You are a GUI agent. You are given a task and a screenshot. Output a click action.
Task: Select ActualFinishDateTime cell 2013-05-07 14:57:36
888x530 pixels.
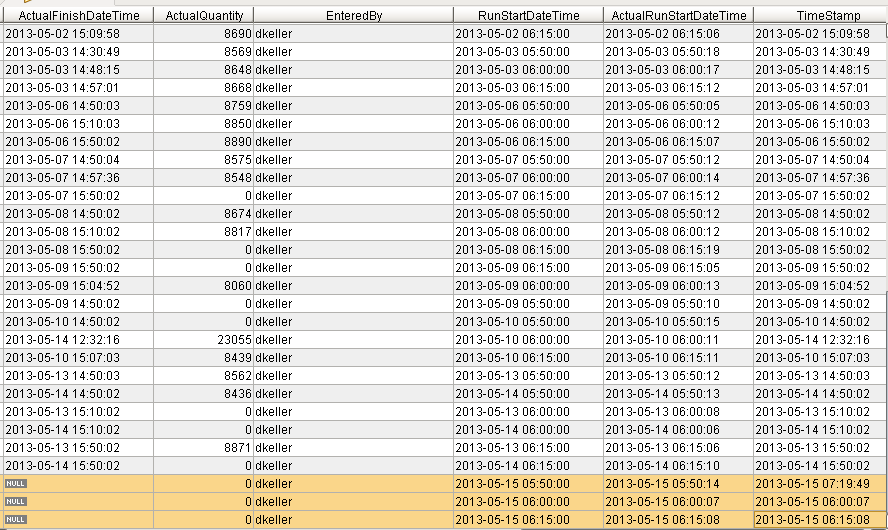(x=78, y=177)
